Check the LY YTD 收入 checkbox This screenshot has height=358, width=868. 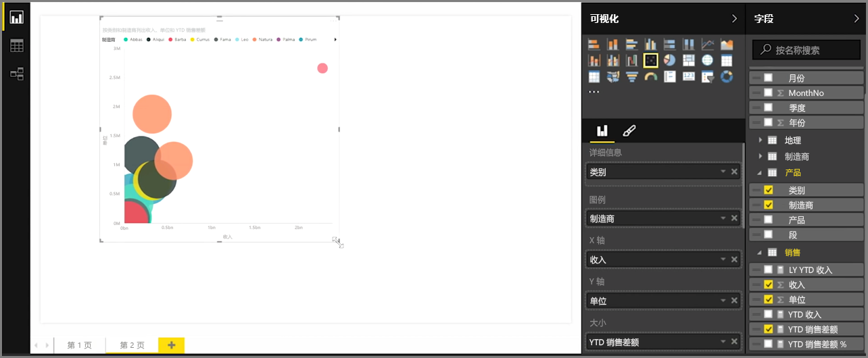768,270
